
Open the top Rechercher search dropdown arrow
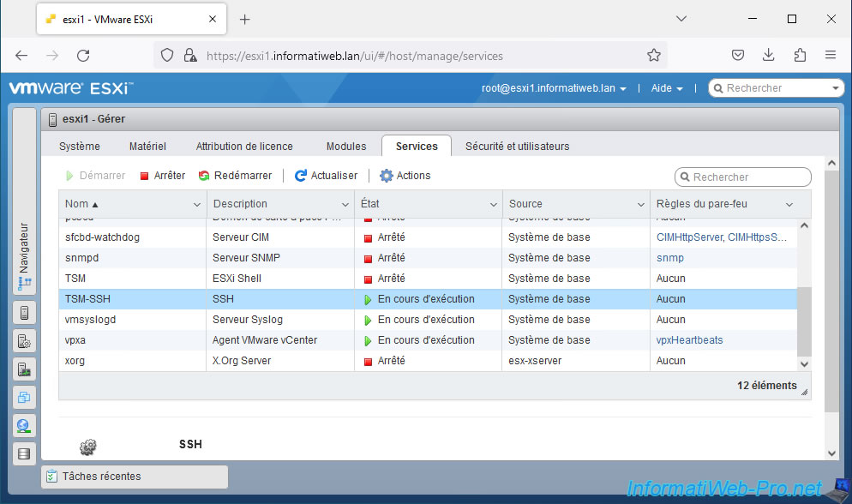[x=835, y=88]
